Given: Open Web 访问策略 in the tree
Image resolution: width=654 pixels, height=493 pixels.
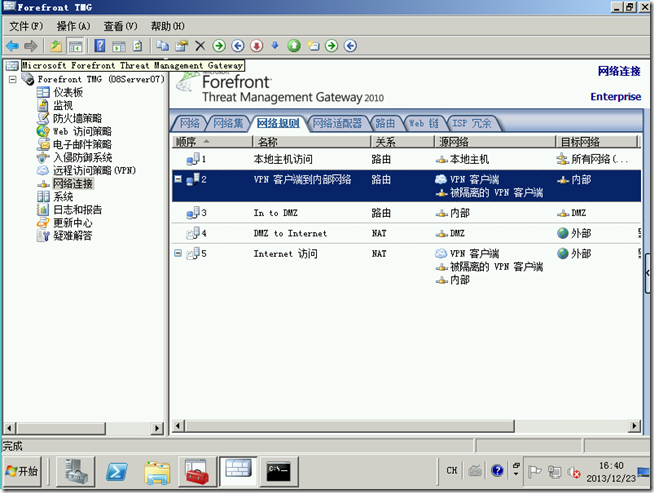Looking at the screenshot, I should 82,131.
